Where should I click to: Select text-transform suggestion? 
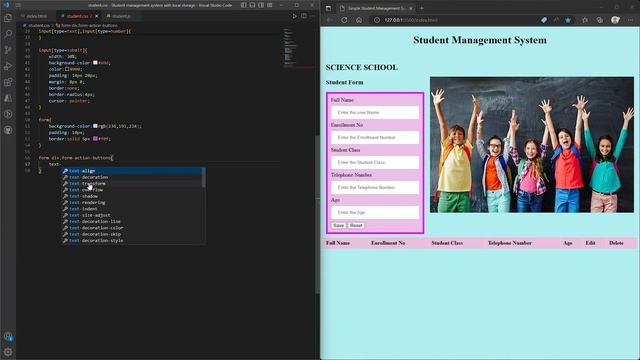(132, 183)
